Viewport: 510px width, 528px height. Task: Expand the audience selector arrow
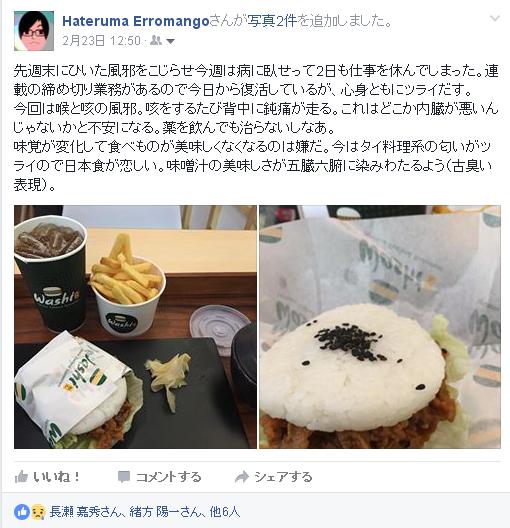click(x=170, y=41)
